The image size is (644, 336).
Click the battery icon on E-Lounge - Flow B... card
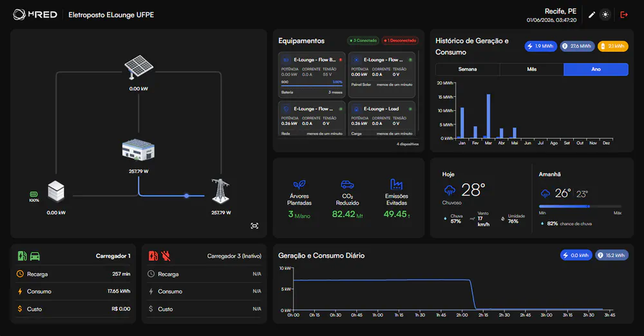287,59
